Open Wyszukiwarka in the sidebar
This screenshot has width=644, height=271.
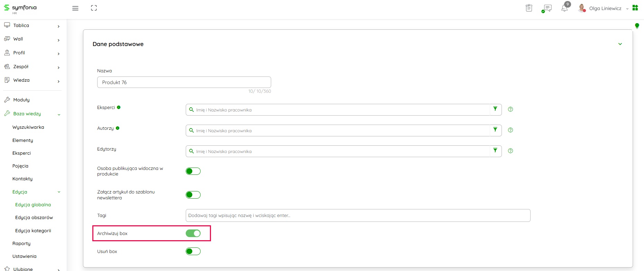pyautogui.click(x=28, y=127)
